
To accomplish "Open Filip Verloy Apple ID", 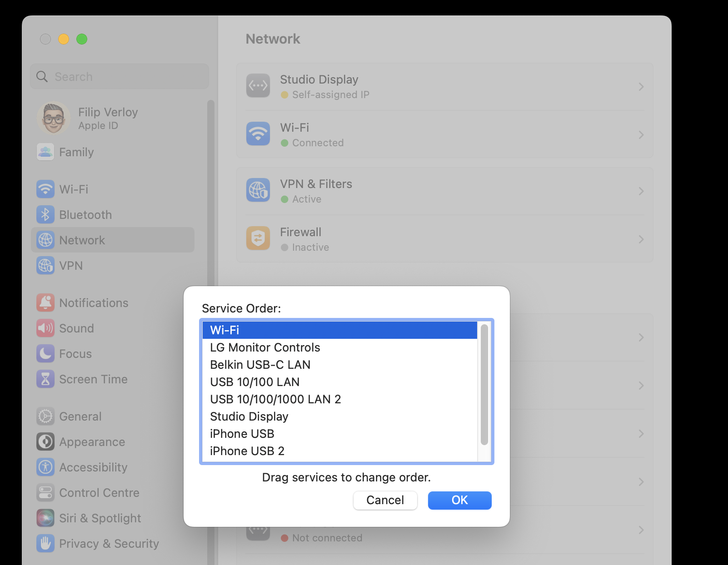I will click(x=113, y=118).
